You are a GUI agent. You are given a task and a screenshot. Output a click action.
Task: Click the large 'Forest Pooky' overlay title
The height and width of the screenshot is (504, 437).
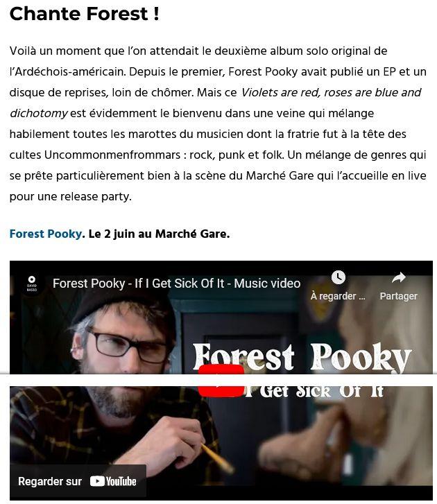(x=302, y=357)
